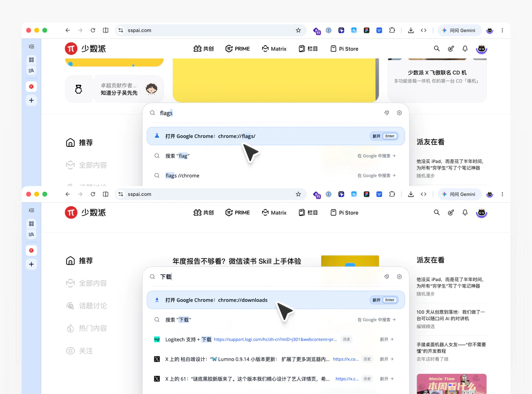The image size is (532, 394).
Task: Select 全部内容 in bottom window left menu
Action: coord(86,283)
